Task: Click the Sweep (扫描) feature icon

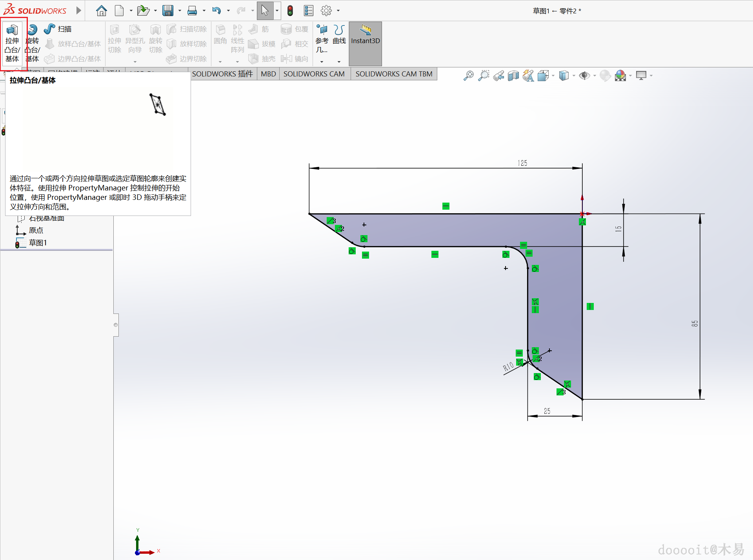Action: point(50,29)
